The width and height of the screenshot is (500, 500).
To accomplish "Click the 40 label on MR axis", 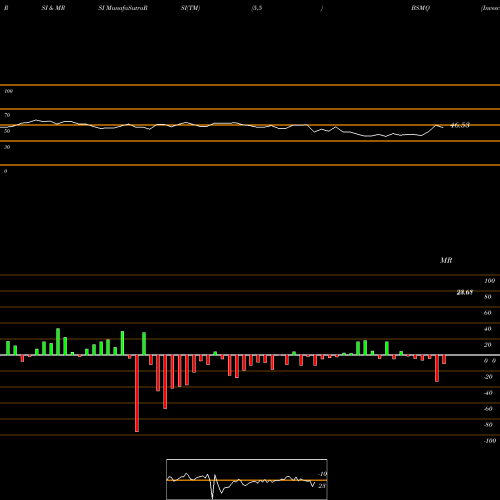I will 488,329.
